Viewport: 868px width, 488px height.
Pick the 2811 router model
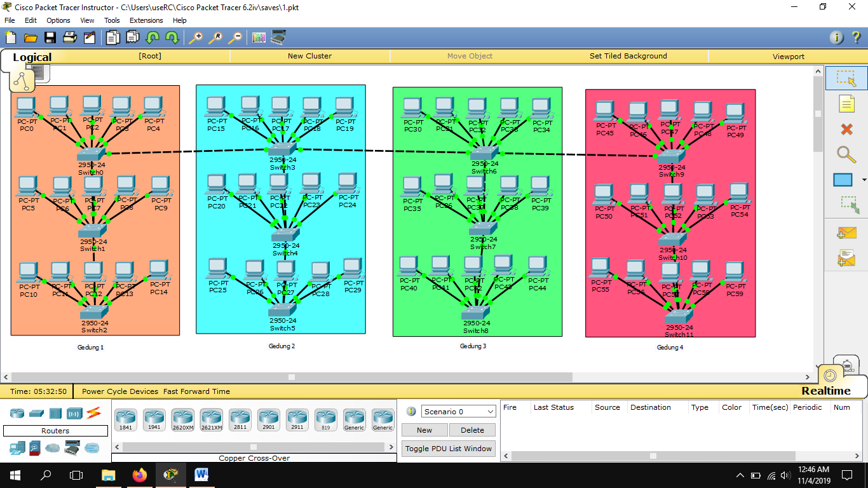[240, 421]
